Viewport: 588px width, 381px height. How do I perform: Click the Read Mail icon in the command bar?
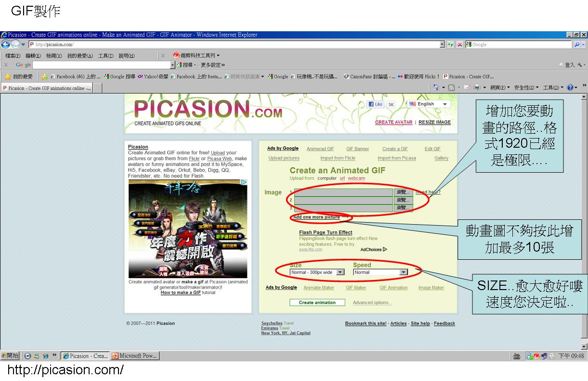pyautogui.click(x=467, y=88)
